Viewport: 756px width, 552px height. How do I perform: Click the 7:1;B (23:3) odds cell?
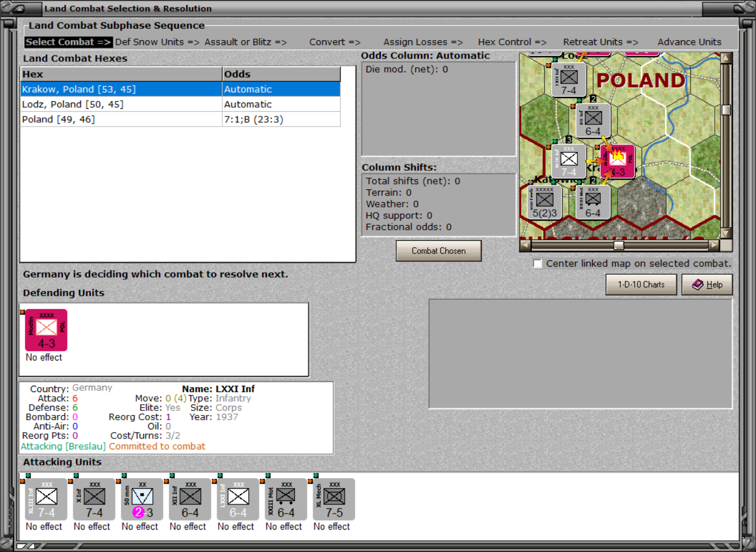tap(281, 119)
